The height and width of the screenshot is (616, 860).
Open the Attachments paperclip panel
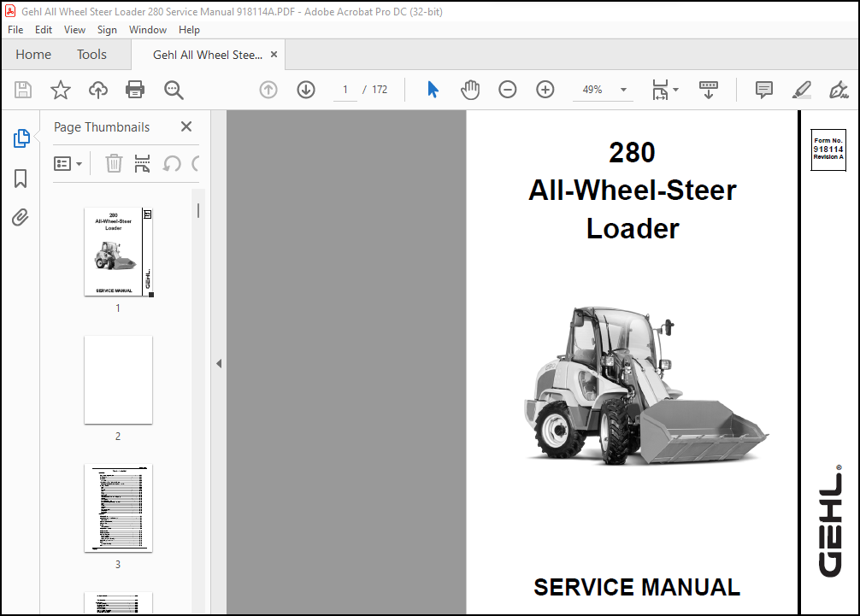click(x=21, y=218)
